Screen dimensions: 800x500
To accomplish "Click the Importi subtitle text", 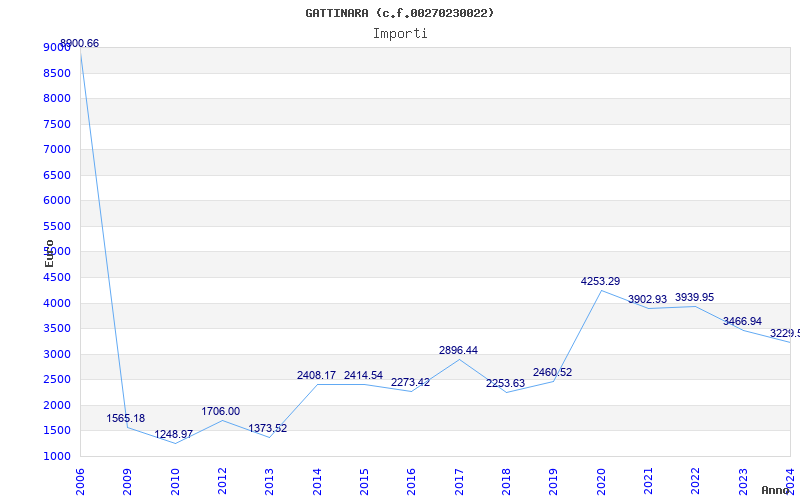I will (400, 34).
